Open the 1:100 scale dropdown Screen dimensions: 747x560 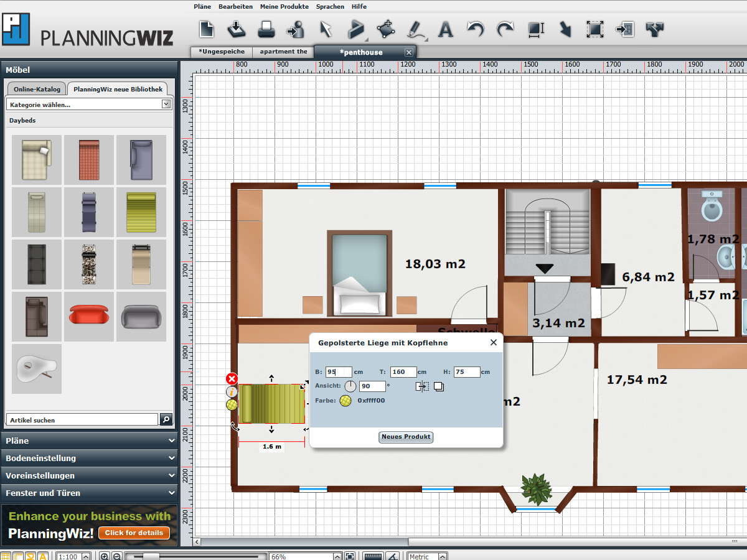pos(73,556)
